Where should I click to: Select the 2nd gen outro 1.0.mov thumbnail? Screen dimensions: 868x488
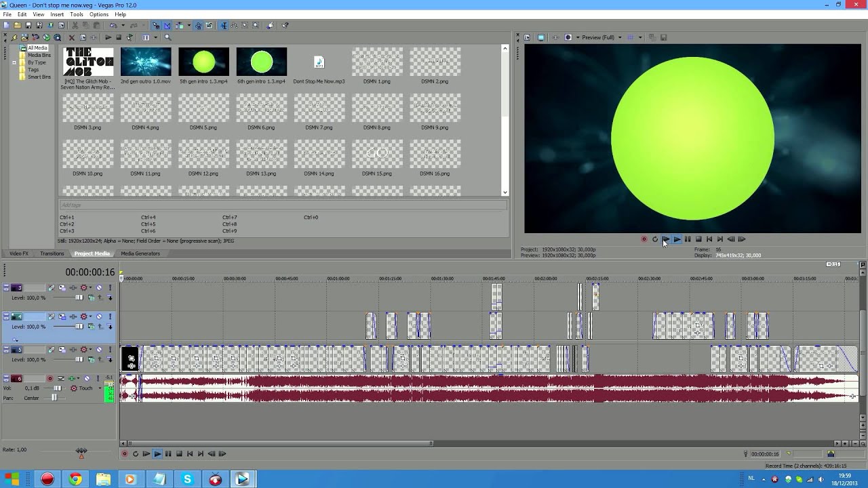146,62
